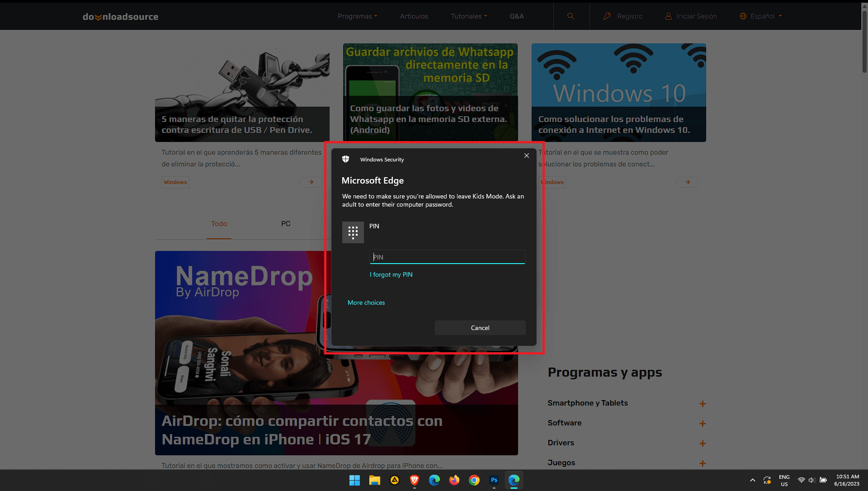Click arrow button under USB article
868x491 pixels.
click(x=311, y=182)
